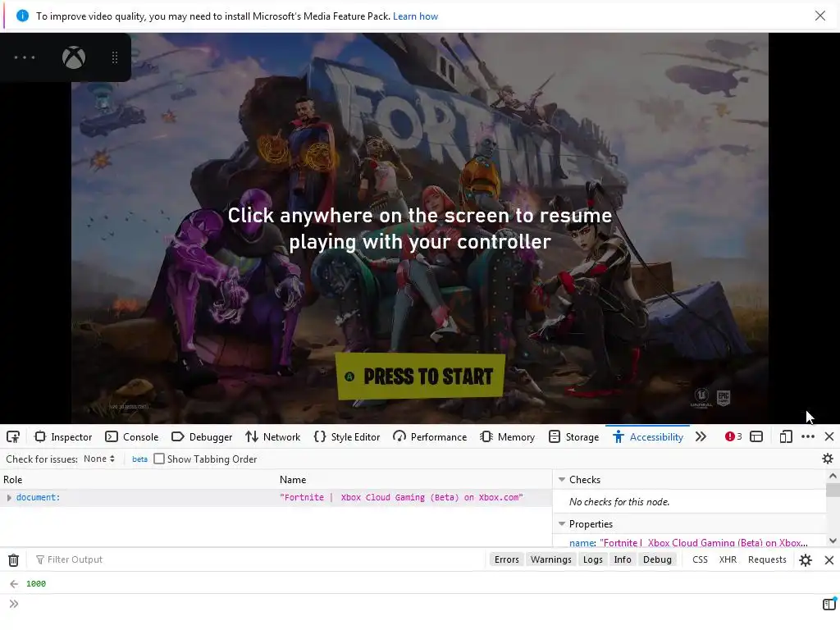The image size is (840, 630).
Task: Clear the console output with trash icon
Action: pyautogui.click(x=13, y=559)
